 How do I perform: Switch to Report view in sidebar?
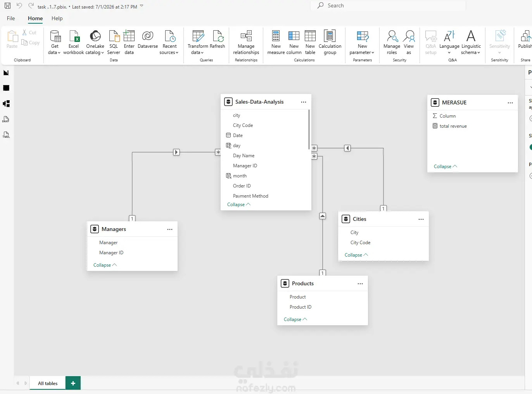coord(6,73)
